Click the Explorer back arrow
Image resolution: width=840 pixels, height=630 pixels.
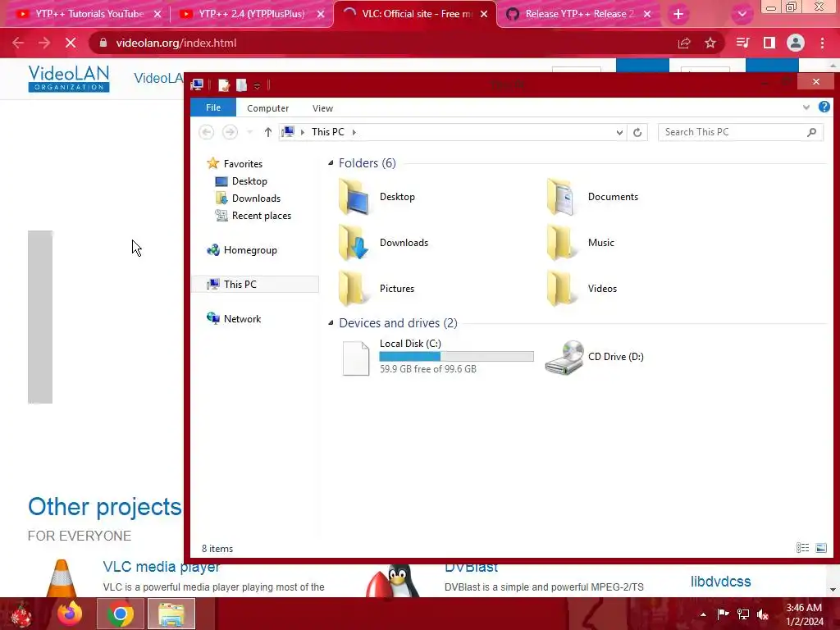pyautogui.click(x=207, y=132)
